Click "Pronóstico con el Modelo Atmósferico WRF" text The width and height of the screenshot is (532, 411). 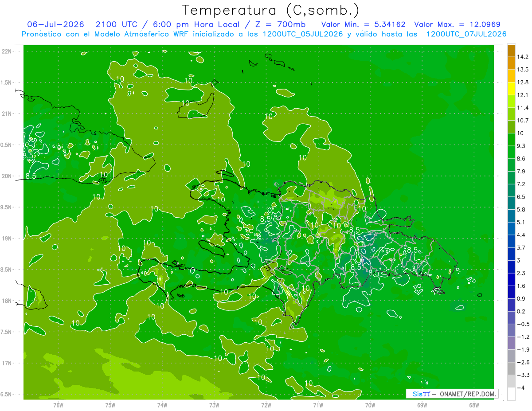coord(106,34)
